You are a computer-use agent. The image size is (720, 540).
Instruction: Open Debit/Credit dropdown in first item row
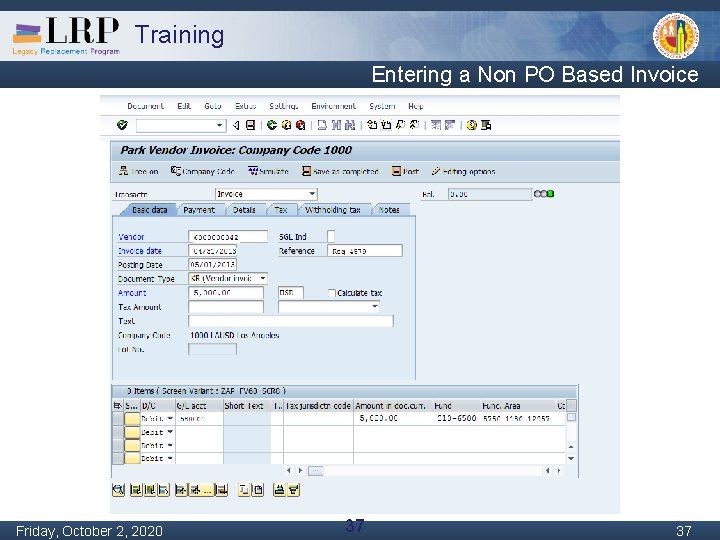coord(170,418)
